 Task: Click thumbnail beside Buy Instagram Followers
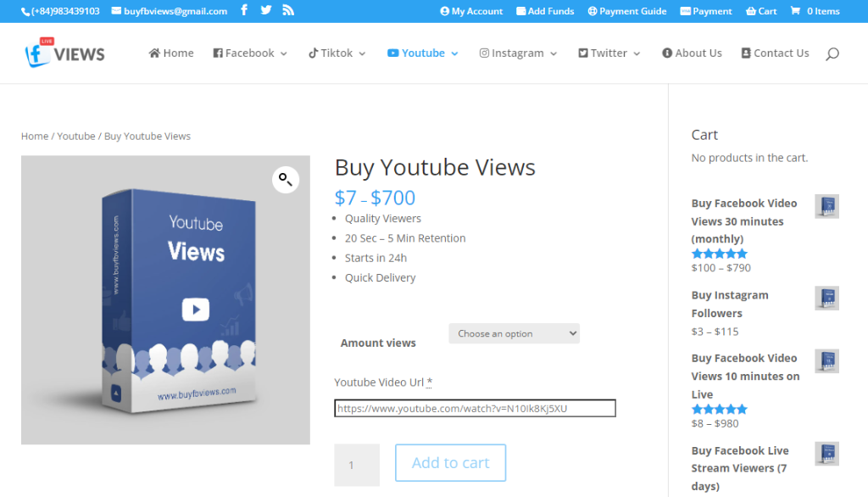(x=827, y=298)
